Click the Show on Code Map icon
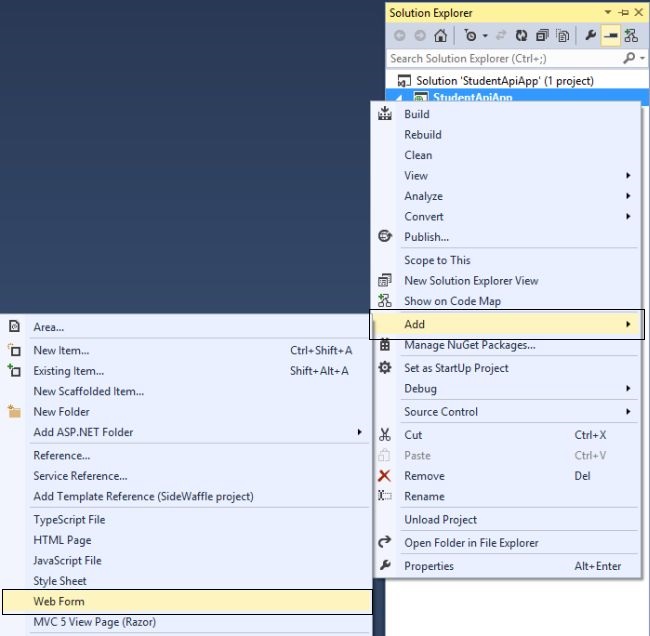 tap(385, 301)
